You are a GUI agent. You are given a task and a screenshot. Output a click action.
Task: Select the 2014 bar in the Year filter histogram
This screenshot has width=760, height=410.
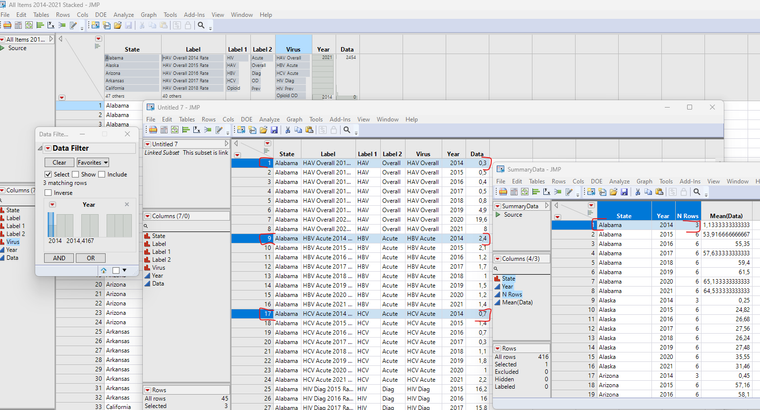pyautogui.click(x=53, y=225)
